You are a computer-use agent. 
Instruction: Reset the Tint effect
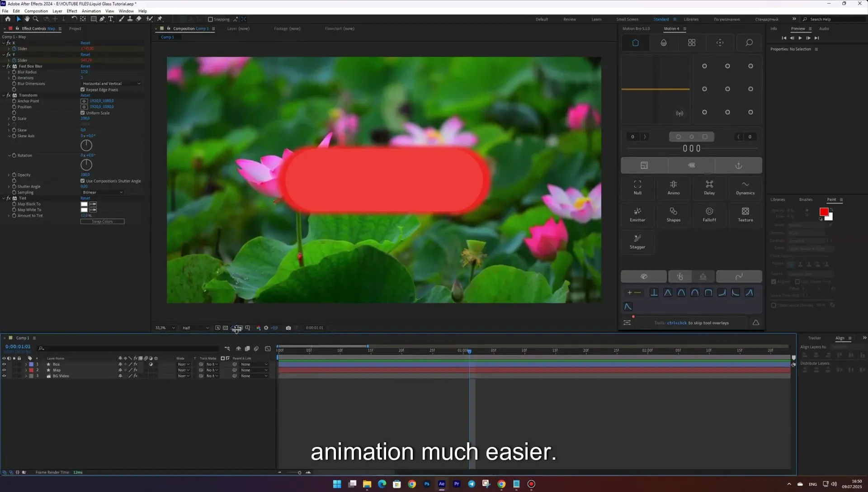point(85,199)
